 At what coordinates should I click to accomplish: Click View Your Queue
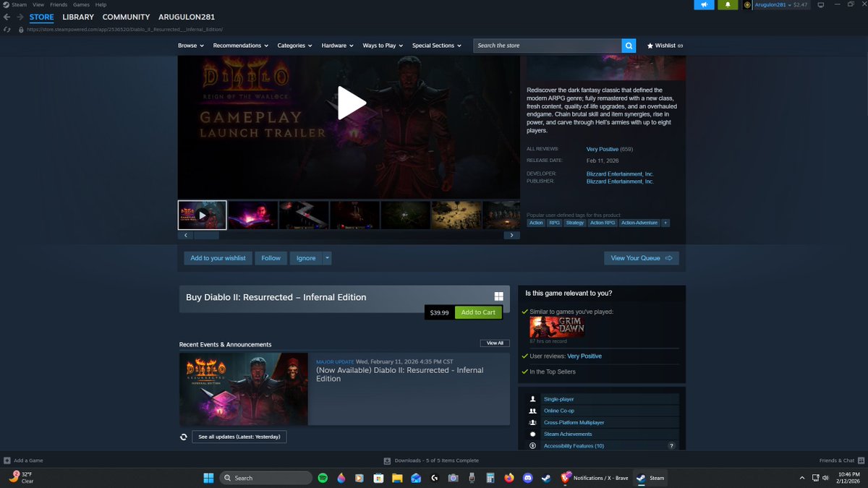tap(642, 258)
